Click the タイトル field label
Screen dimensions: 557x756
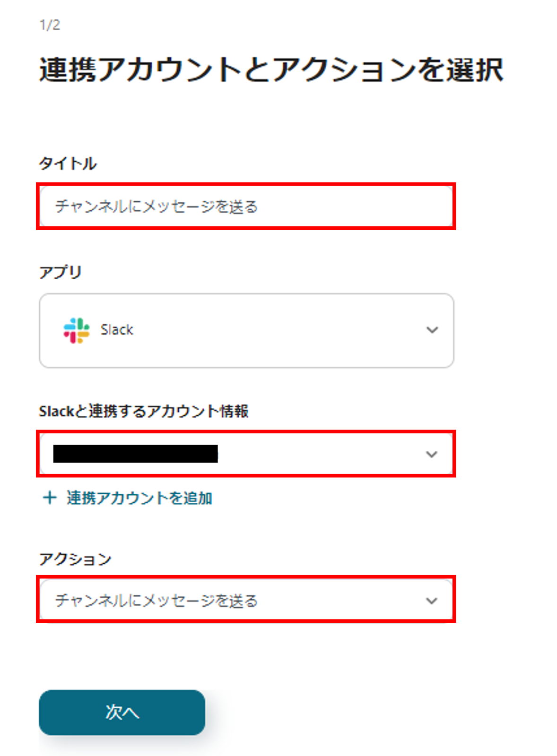(68, 163)
